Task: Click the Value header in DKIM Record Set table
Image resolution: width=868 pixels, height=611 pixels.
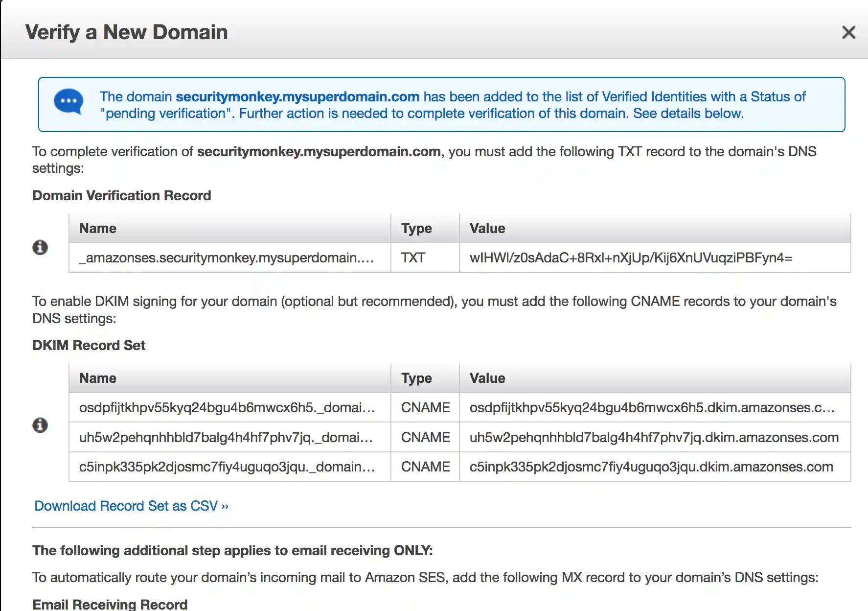Action: tap(487, 378)
